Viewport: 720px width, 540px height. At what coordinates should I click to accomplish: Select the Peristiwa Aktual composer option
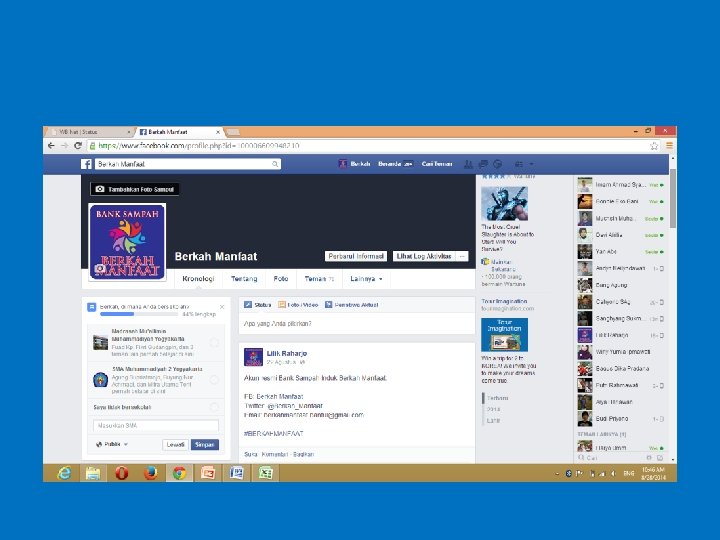[352, 304]
